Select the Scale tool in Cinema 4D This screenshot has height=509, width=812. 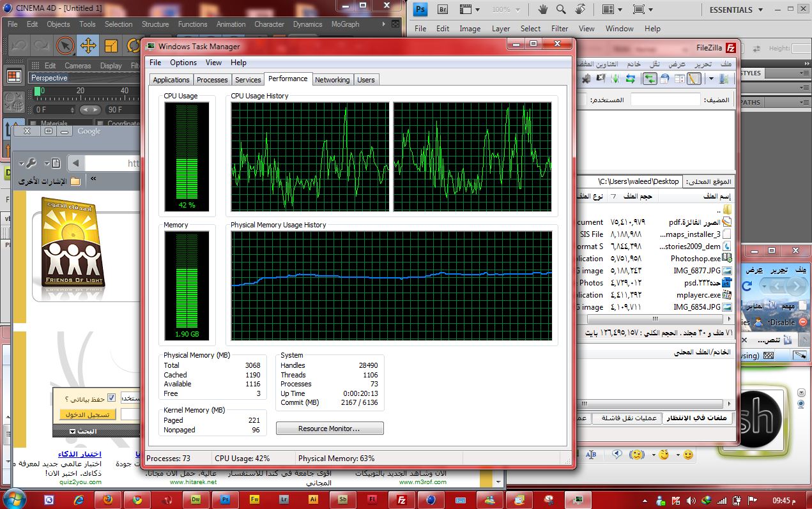111,45
